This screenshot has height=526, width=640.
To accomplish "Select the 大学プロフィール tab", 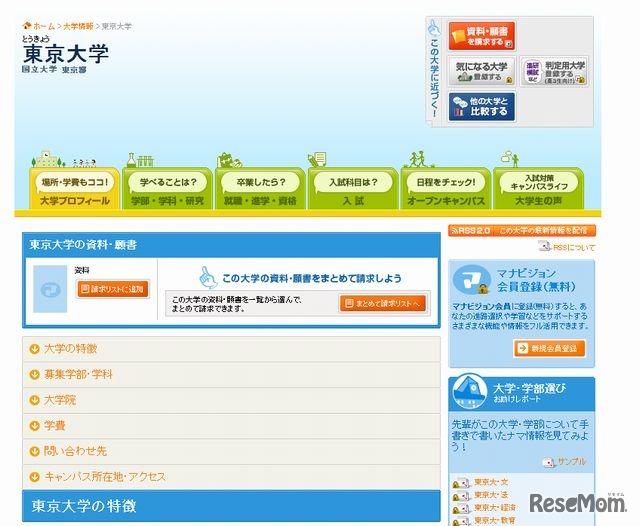I will (x=75, y=189).
